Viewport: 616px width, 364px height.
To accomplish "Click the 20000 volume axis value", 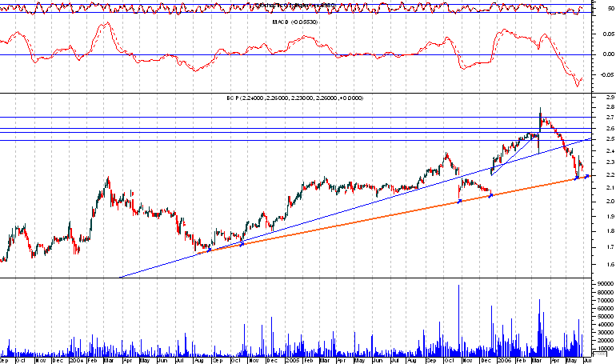I will (606, 341).
